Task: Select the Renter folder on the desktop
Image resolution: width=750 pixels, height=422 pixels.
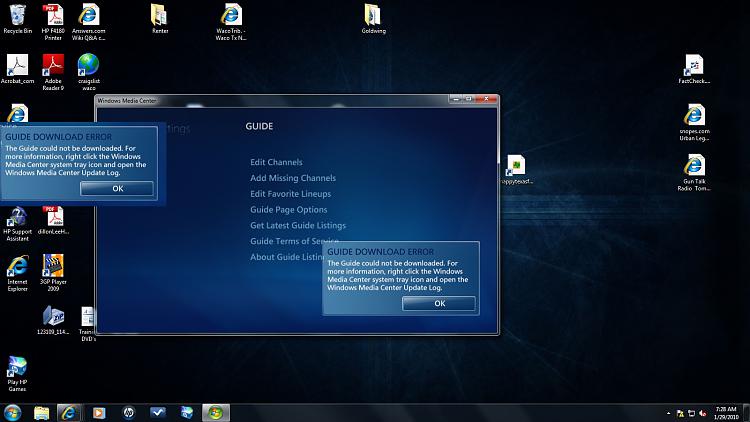Action: click(160, 19)
